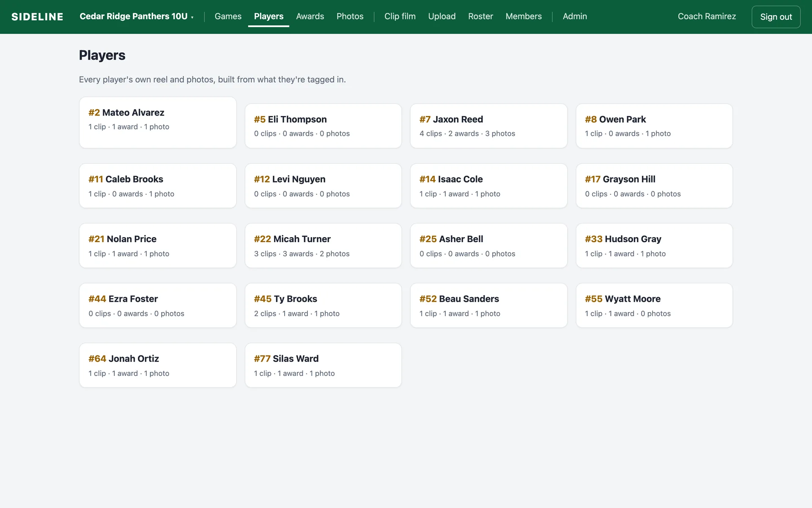Click '4 clips · 2 awards · 3 photos' text
812x508 pixels.
467,133
